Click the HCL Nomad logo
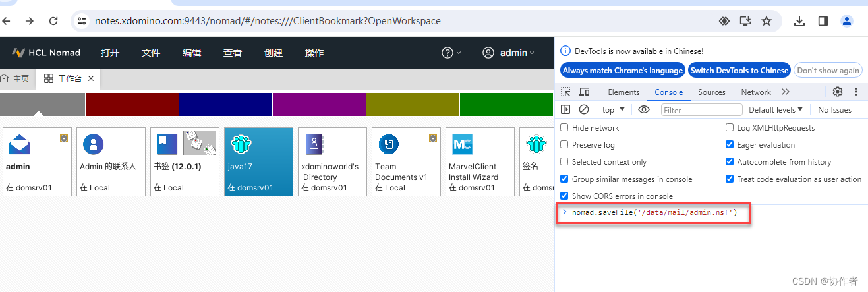The width and height of the screenshot is (868, 292). pos(46,53)
